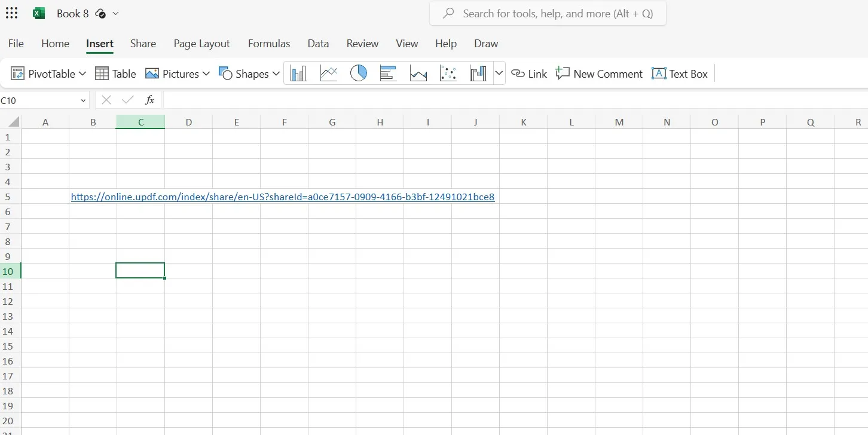Select column F header
The image size is (868, 435).
pyautogui.click(x=284, y=122)
